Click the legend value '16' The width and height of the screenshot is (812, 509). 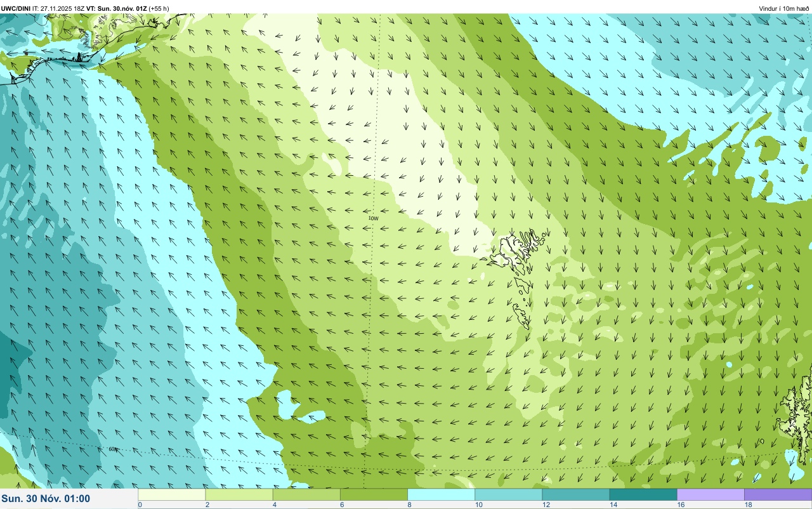(x=680, y=505)
